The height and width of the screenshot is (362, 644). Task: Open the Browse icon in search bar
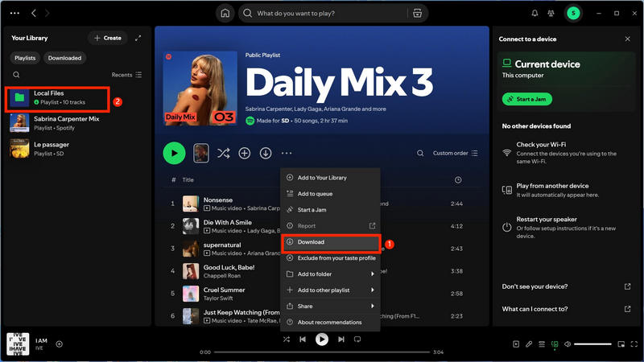[417, 13]
